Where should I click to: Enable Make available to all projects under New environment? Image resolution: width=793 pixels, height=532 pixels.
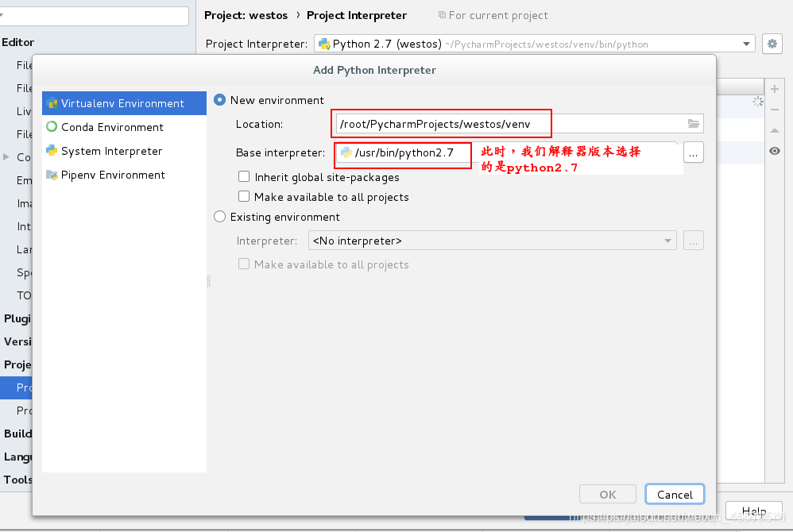[x=244, y=197]
